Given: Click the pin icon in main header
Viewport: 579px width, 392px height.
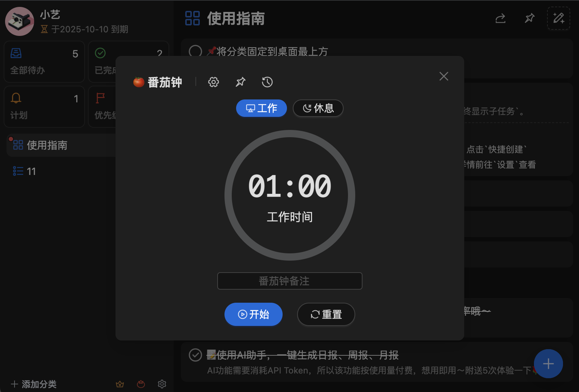Looking at the screenshot, I should [x=530, y=18].
